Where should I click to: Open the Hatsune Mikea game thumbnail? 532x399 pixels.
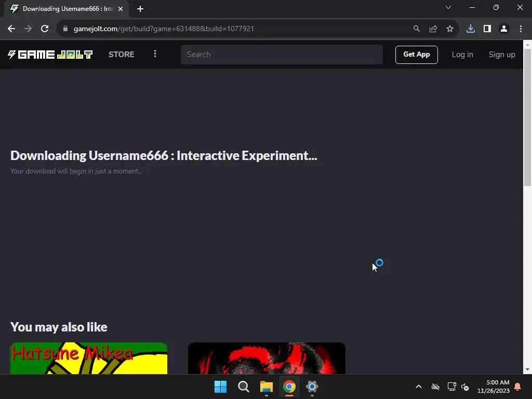tap(89, 358)
